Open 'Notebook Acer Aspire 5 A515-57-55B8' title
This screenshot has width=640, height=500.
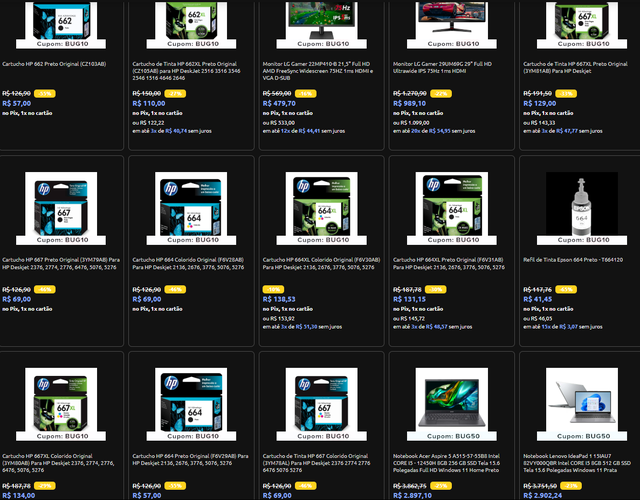[x=446, y=463]
